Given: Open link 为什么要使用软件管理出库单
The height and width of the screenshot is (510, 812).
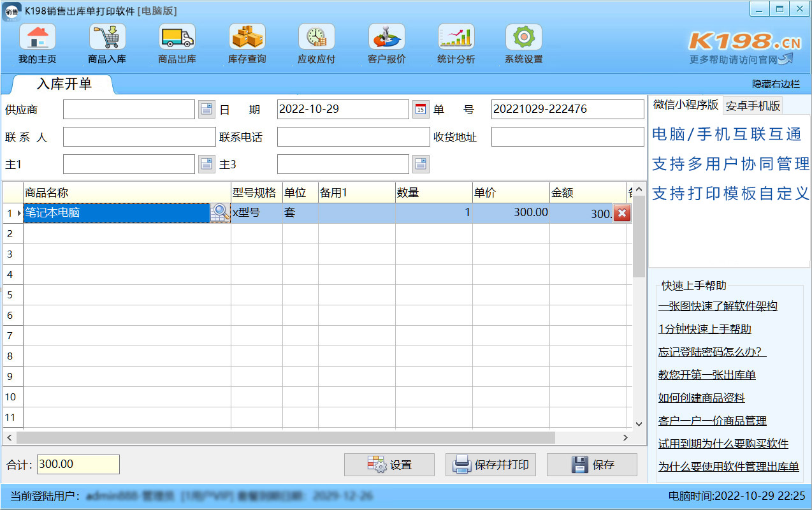Looking at the screenshot, I should tap(729, 467).
